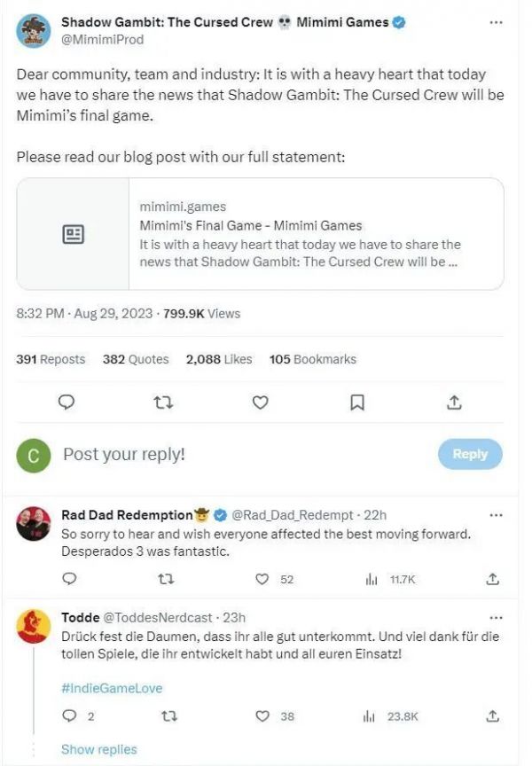The image size is (532, 766).
Task: Open Mimimi's Final Game blog link card
Action: click(260, 234)
